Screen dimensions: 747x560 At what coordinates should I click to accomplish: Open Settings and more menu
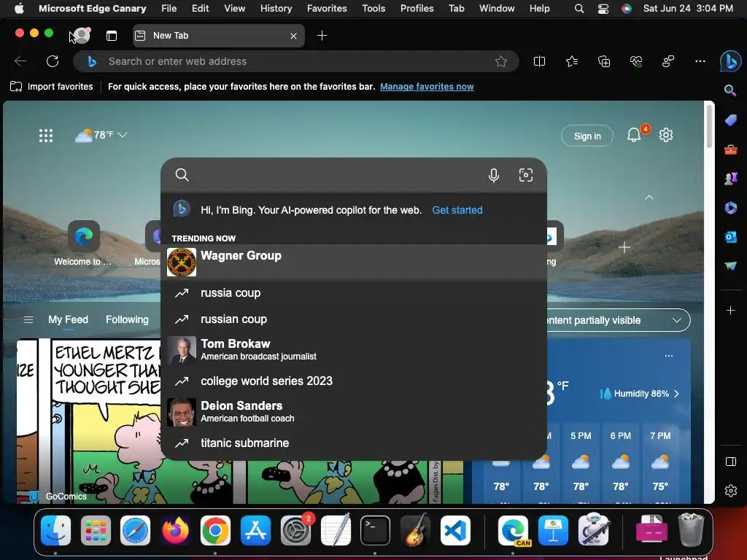(x=700, y=61)
